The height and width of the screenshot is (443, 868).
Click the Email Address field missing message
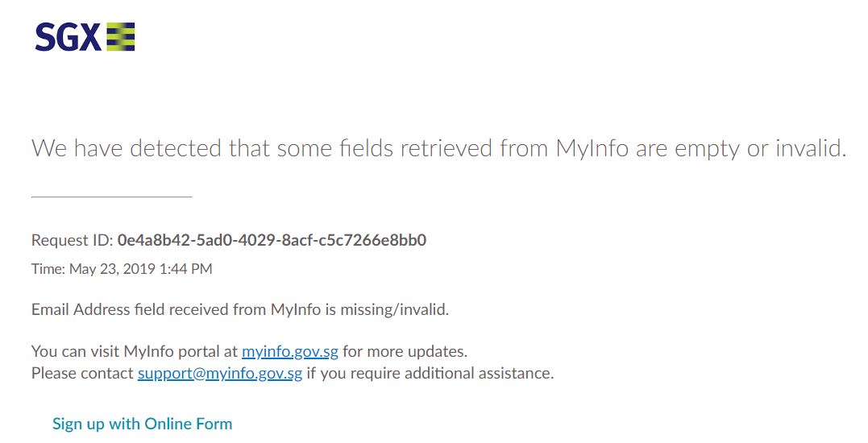pos(240,310)
